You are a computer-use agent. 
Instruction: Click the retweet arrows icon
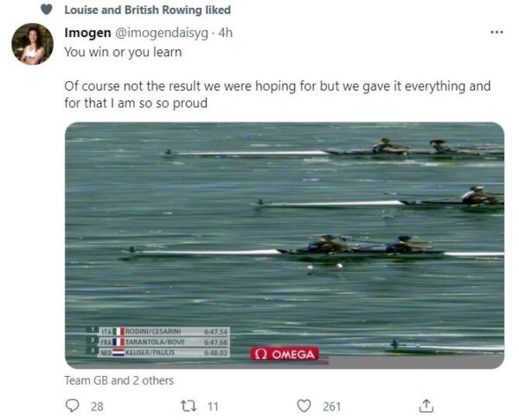tap(189, 406)
